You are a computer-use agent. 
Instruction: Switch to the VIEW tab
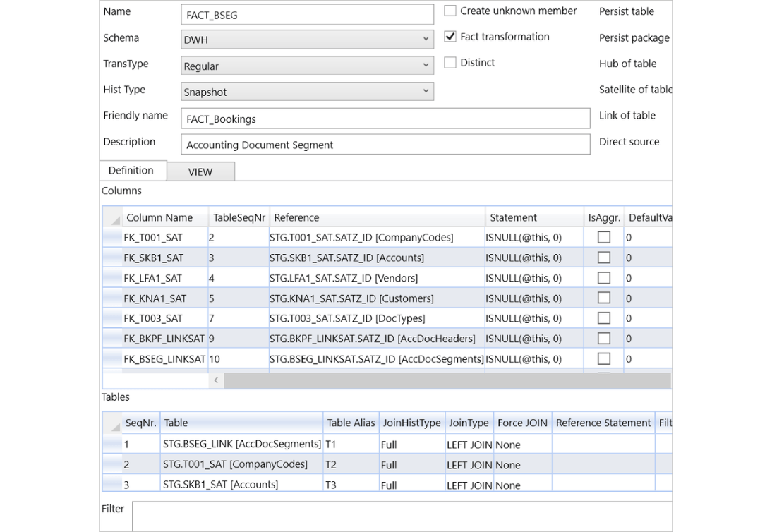(x=200, y=171)
